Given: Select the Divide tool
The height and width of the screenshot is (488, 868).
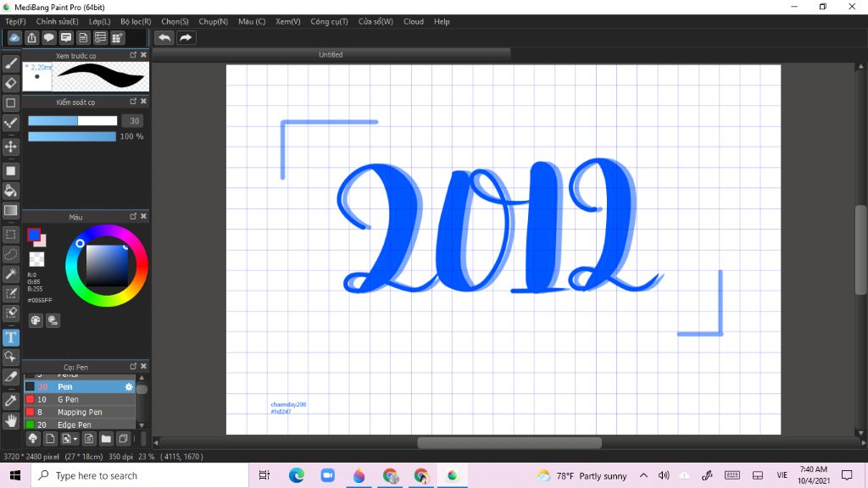Looking at the screenshot, I should (10, 377).
